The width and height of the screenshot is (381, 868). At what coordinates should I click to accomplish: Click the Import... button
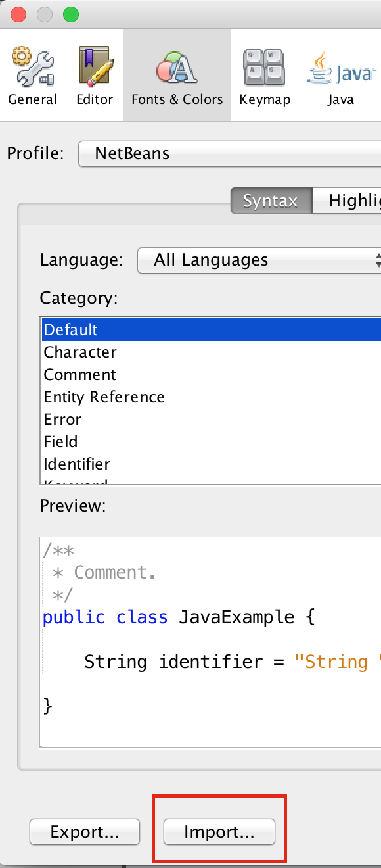coord(219,832)
